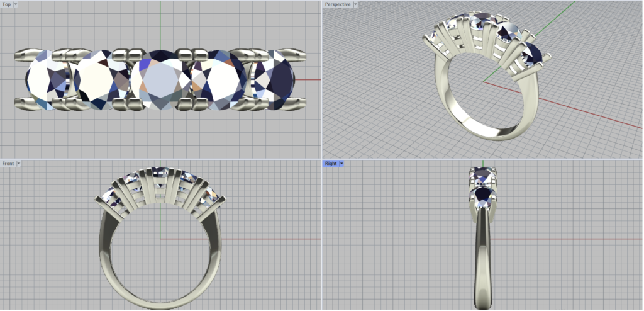
Task: Open the Front viewport dropdown arrow
Action: tap(19, 164)
